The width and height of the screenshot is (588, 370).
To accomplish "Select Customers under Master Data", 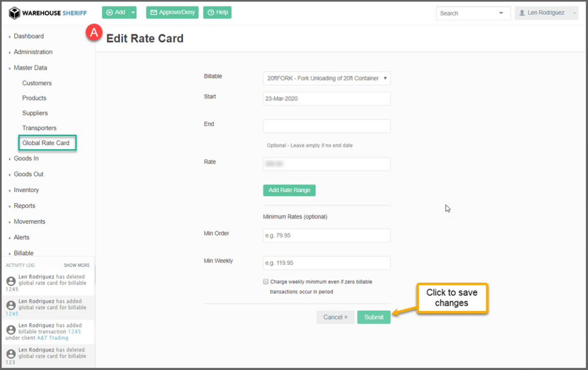I will coord(37,83).
